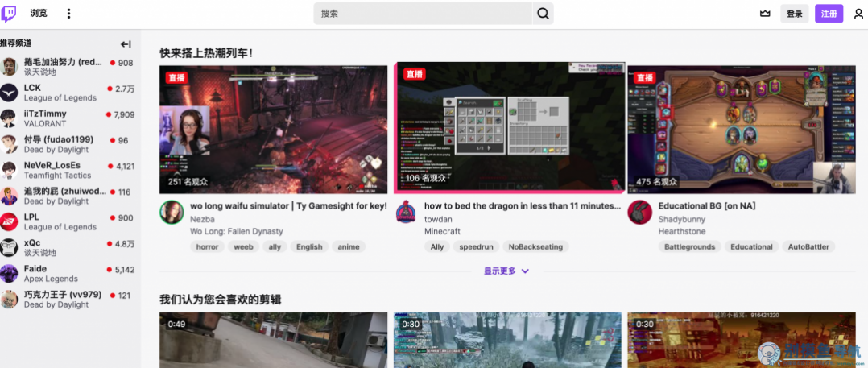Image resolution: width=868 pixels, height=368 pixels.
Task: Click the 登录 login button
Action: [x=795, y=14]
